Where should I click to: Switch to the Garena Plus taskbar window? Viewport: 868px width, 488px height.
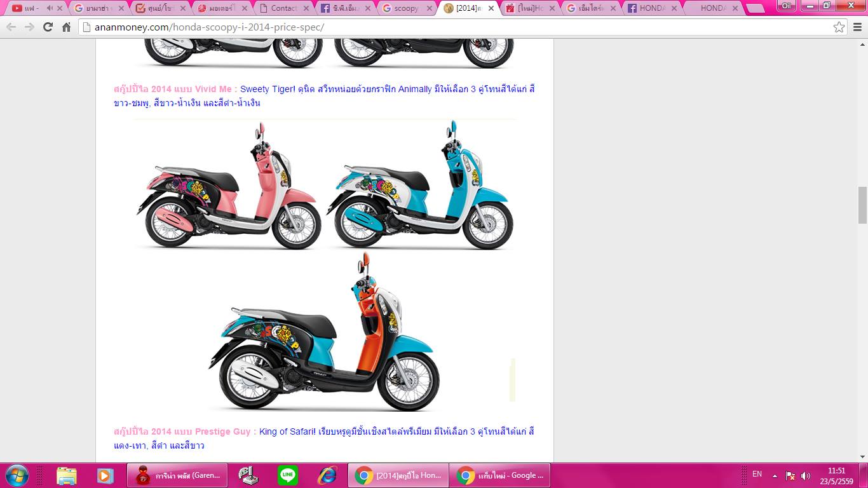(177, 475)
